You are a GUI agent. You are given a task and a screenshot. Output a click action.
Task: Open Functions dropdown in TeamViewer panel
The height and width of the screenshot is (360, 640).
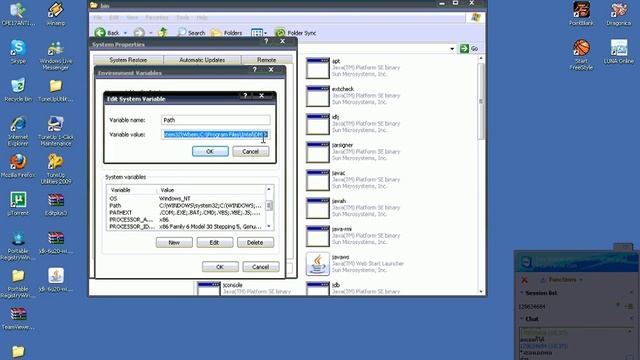pos(562,280)
